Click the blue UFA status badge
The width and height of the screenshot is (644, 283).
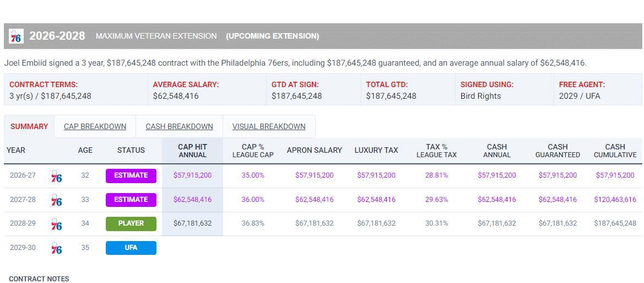131,248
